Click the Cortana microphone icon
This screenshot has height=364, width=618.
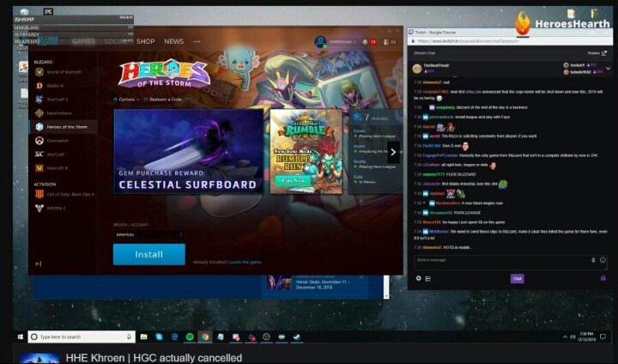pos(129,337)
